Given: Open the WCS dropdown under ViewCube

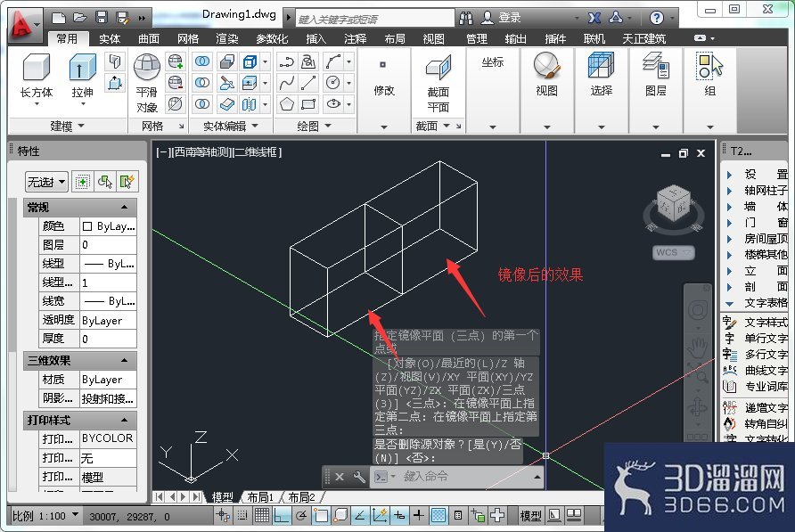Looking at the screenshot, I should 673,252.
